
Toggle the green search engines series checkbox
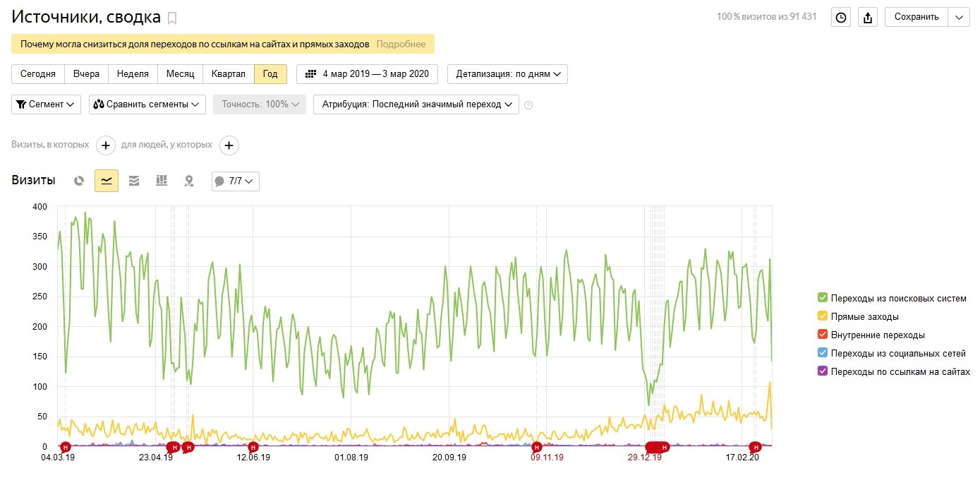(822, 298)
